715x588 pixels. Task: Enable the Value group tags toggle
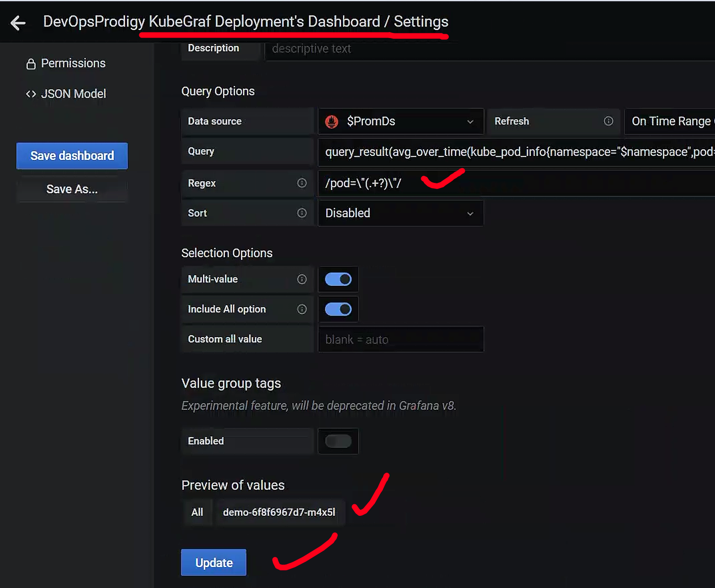click(338, 441)
